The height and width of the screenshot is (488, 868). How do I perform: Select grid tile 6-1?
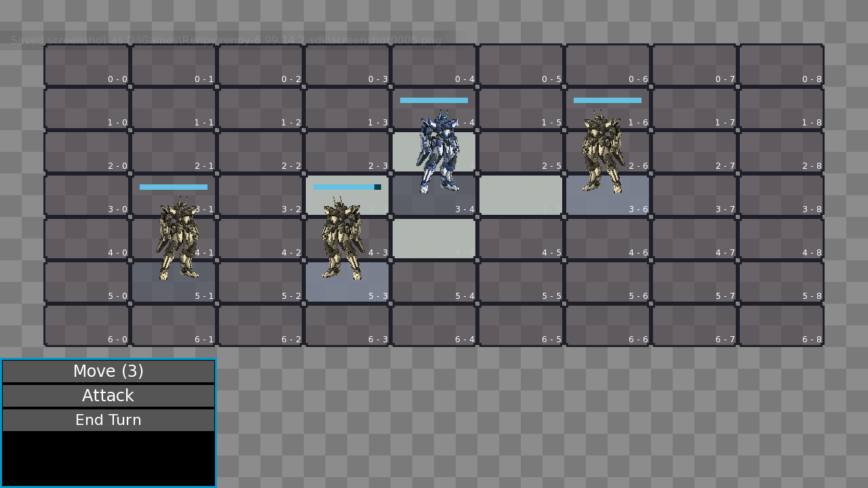[x=174, y=325]
